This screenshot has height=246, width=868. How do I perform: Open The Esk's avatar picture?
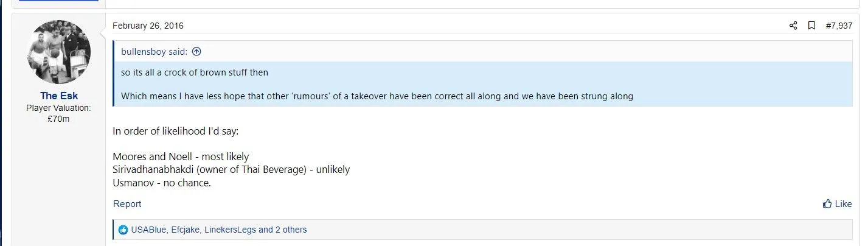coord(59,52)
